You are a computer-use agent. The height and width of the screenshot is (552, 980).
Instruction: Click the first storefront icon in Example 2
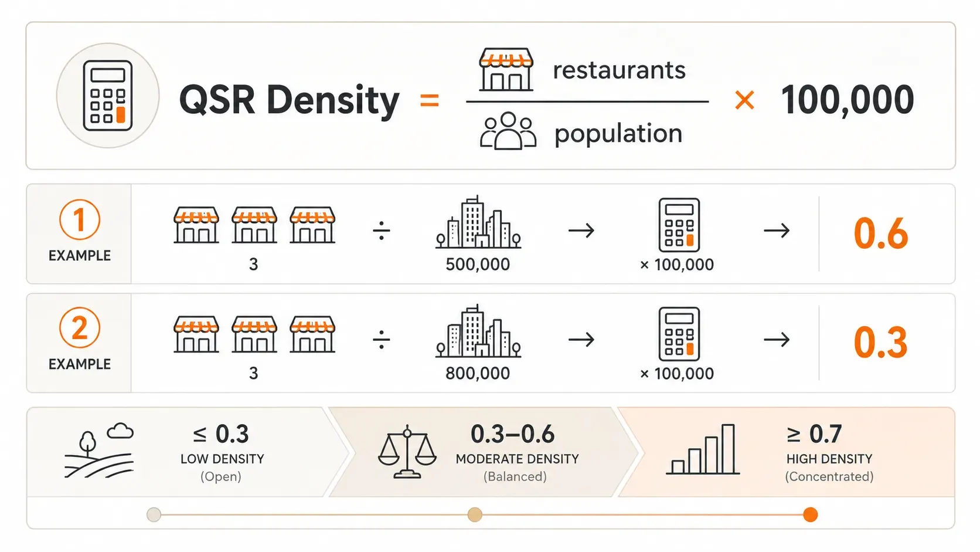coord(196,334)
